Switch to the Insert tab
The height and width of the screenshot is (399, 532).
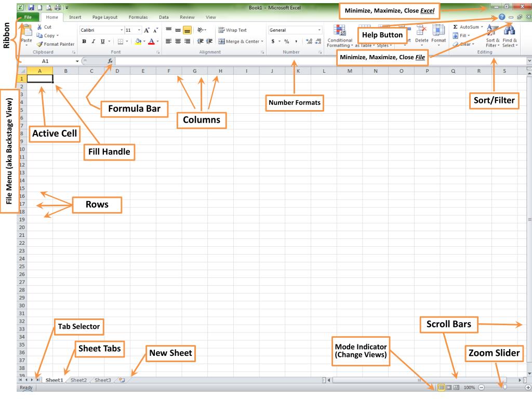75,17
